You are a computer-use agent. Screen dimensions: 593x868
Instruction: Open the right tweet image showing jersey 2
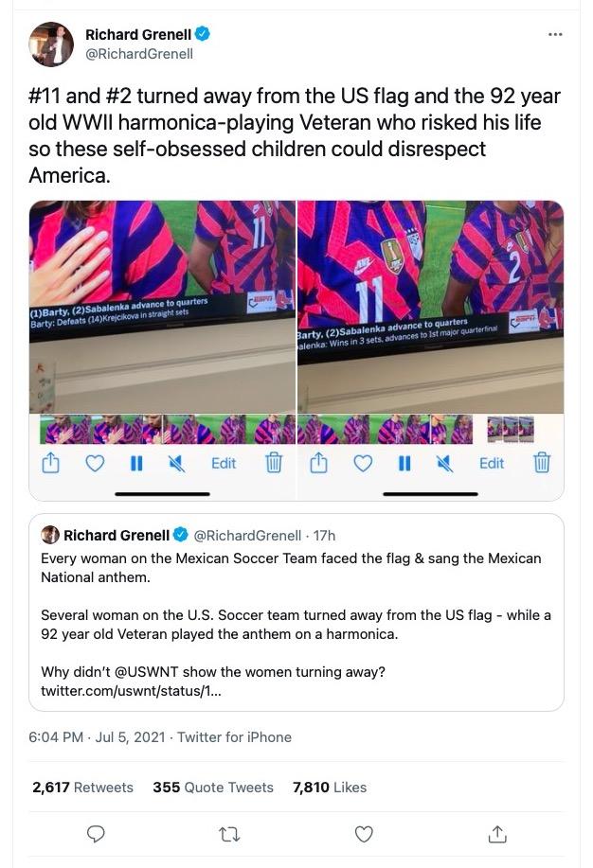tap(431, 350)
